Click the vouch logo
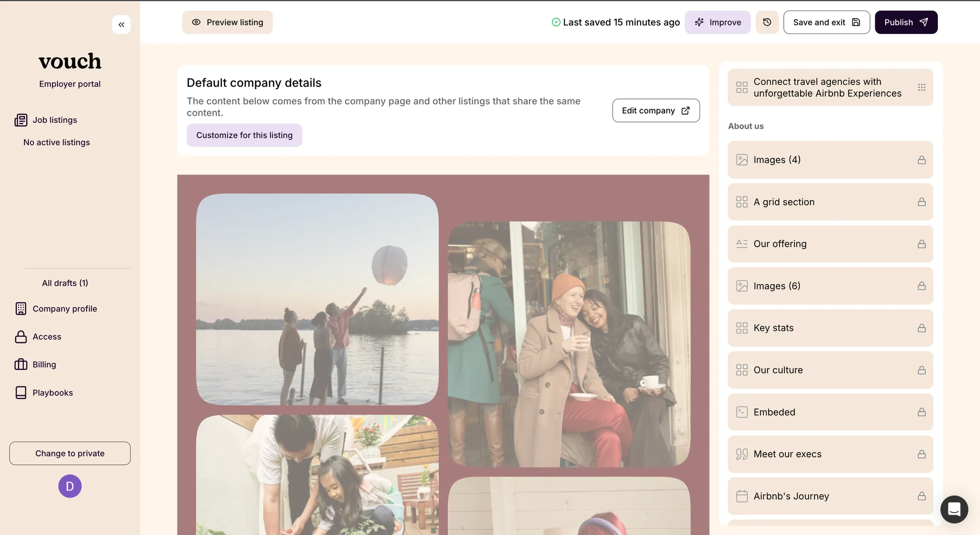The image size is (980, 535). tap(70, 61)
